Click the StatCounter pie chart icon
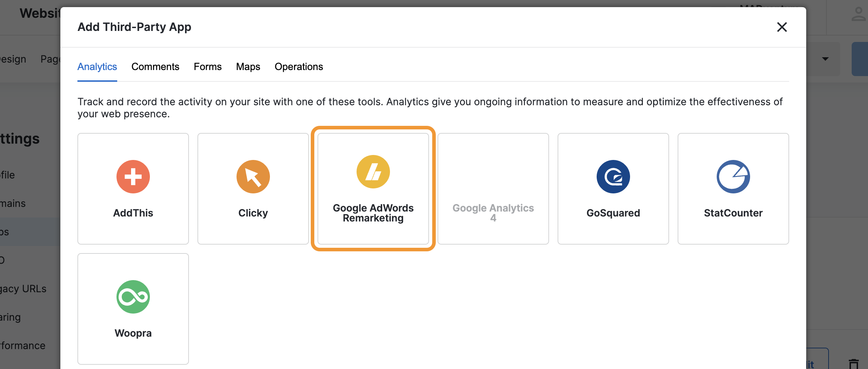The height and width of the screenshot is (369, 868). pyautogui.click(x=733, y=177)
